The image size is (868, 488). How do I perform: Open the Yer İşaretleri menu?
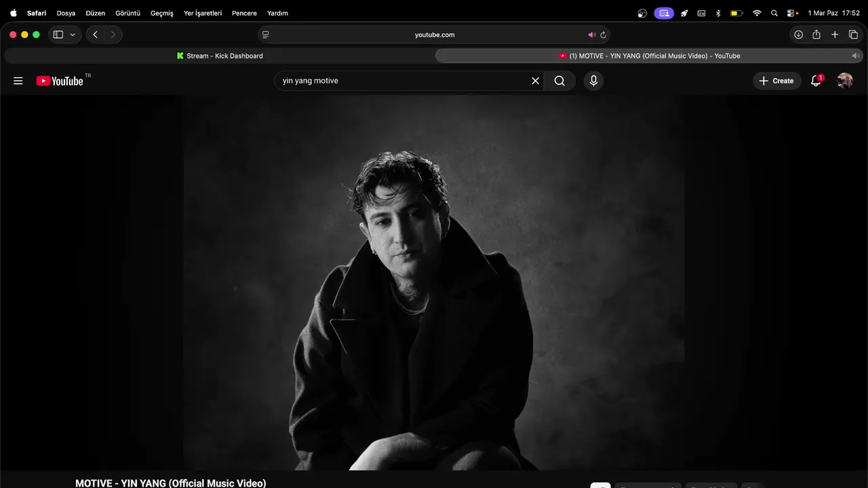tap(203, 13)
